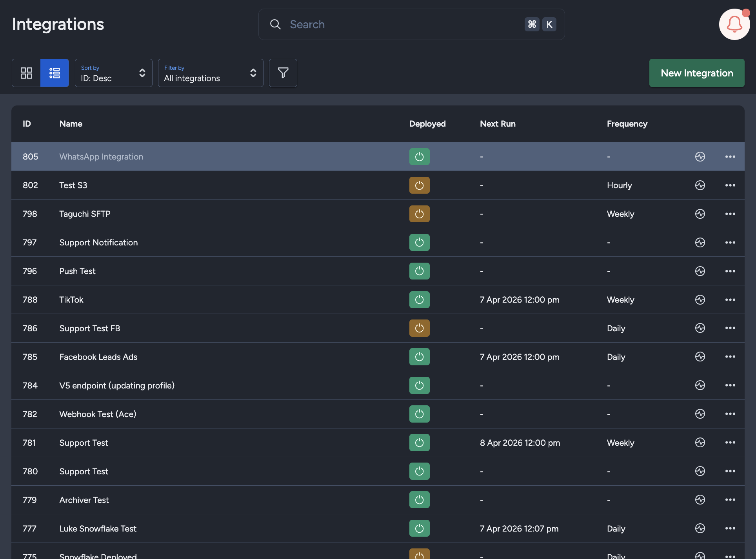Click the notification bell
Viewport: 756px width, 559px height.
[734, 24]
